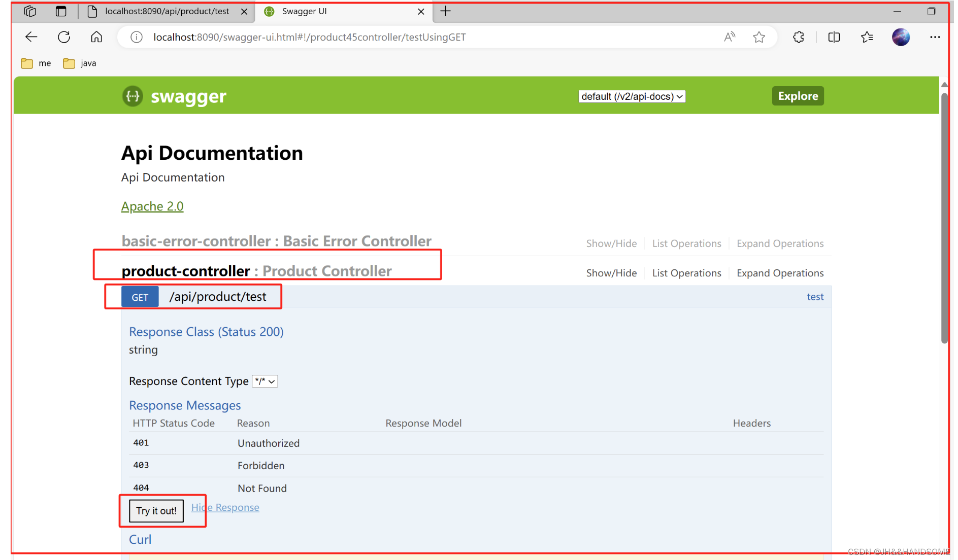This screenshot has height=560, width=958.
Task: Open the 'java' bookmarks folder
Action: [80, 63]
